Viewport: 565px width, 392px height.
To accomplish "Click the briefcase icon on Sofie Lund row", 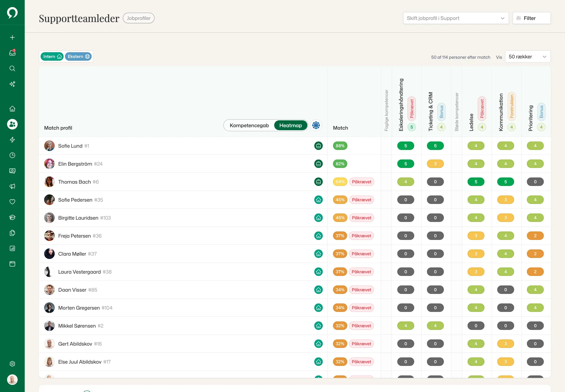I will 319,146.
